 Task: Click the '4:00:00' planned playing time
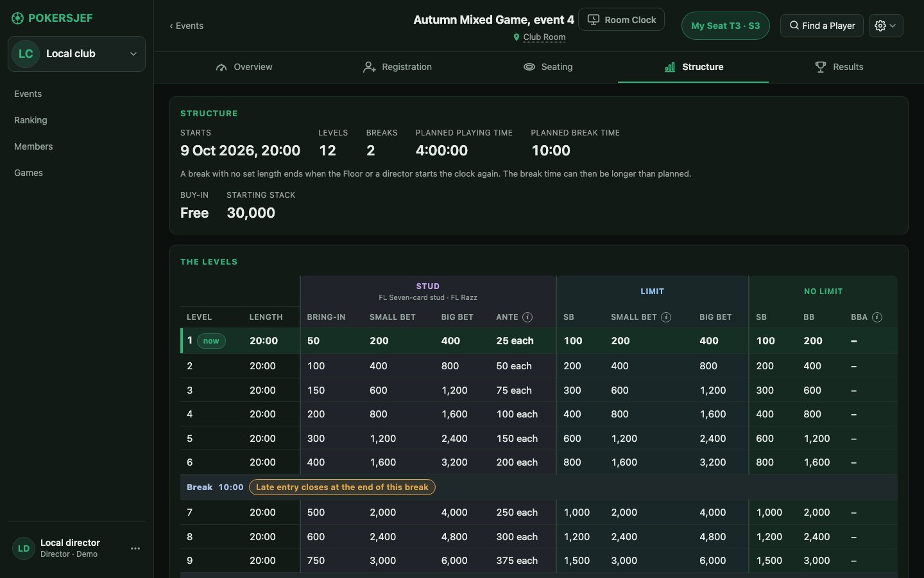441,151
